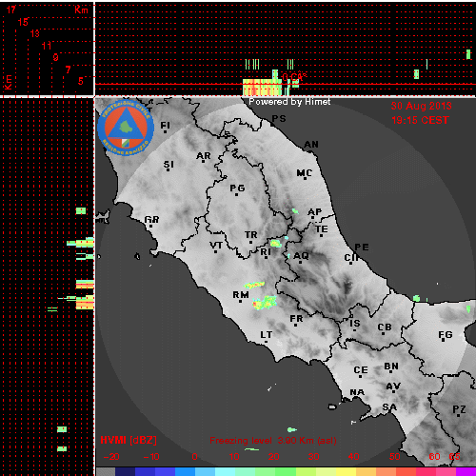Click the HVMI [dBZ] legend title

(129, 440)
